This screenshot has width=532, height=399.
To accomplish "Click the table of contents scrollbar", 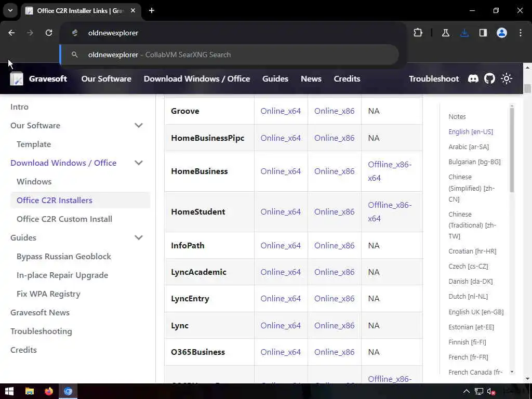I will pyautogui.click(x=512, y=149).
